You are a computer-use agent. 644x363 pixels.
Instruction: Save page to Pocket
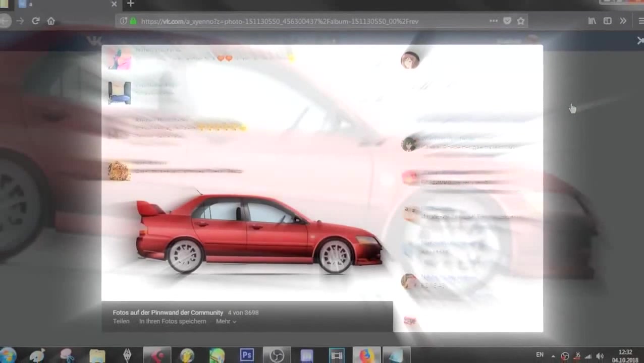click(507, 21)
